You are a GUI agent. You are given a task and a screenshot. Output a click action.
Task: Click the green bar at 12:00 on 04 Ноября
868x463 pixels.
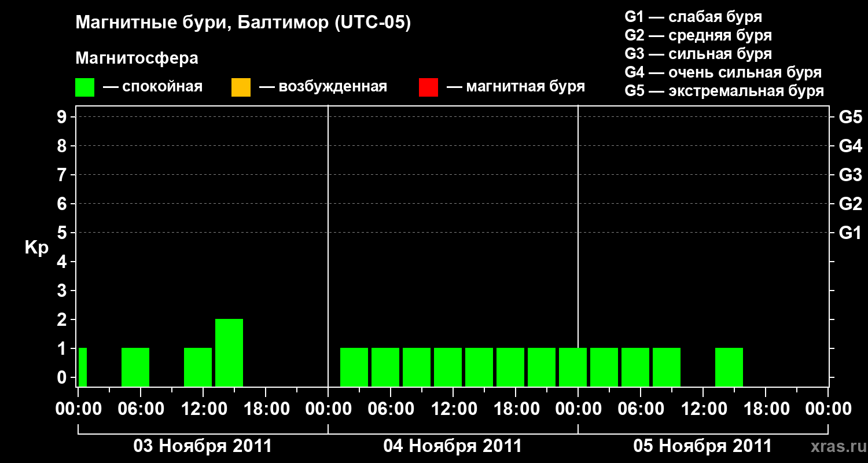pyautogui.click(x=448, y=367)
